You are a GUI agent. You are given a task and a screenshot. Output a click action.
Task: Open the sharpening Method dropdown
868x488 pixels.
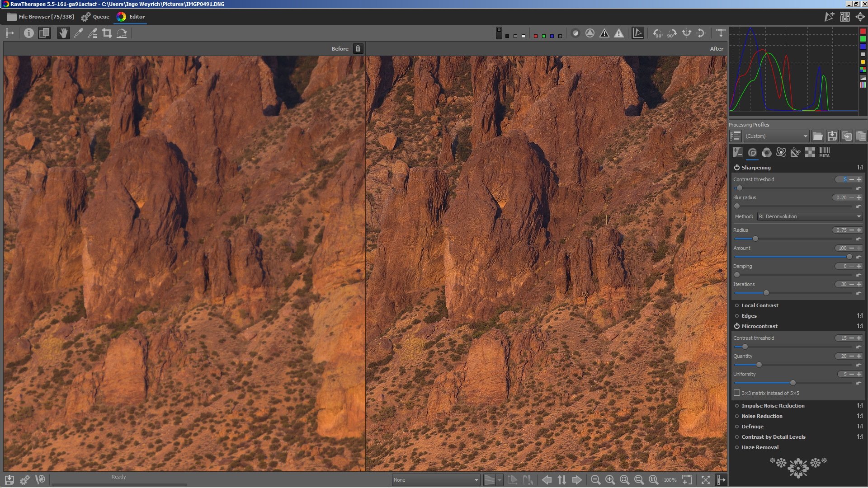pos(809,216)
